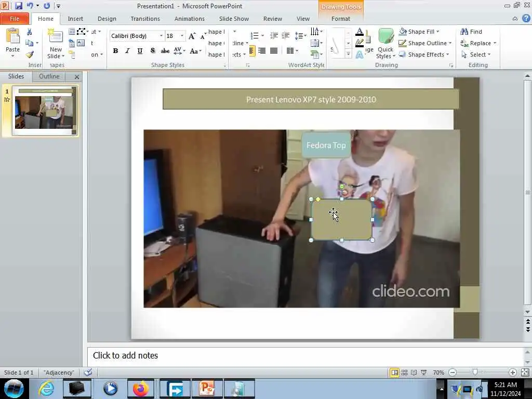Viewport: 532px width, 399px height.
Task: Decrease list indent level
Action: tap(274, 36)
